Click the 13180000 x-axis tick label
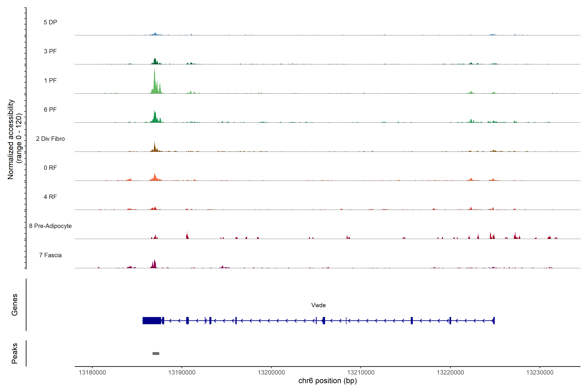The height and width of the screenshot is (392, 588). click(x=92, y=373)
